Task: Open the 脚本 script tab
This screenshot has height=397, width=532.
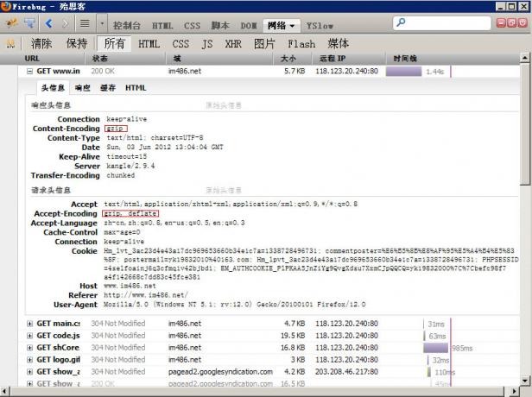Action: click(220, 25)
